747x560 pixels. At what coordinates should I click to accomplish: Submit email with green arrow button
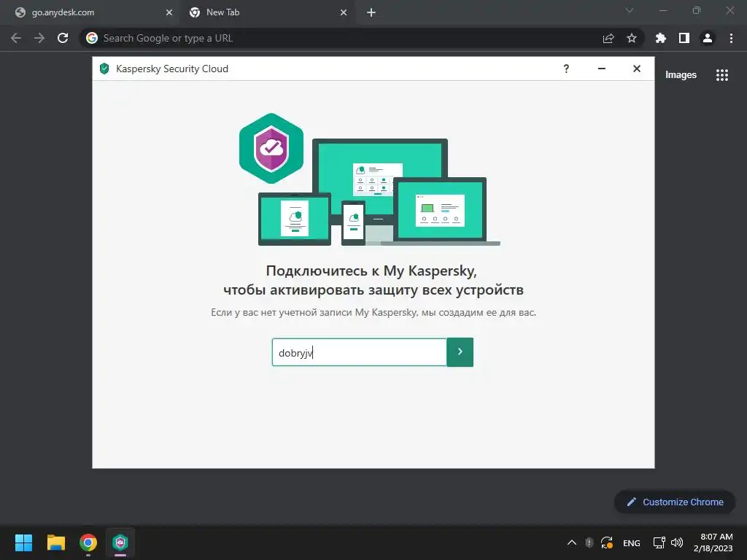(x=460, y=352)
